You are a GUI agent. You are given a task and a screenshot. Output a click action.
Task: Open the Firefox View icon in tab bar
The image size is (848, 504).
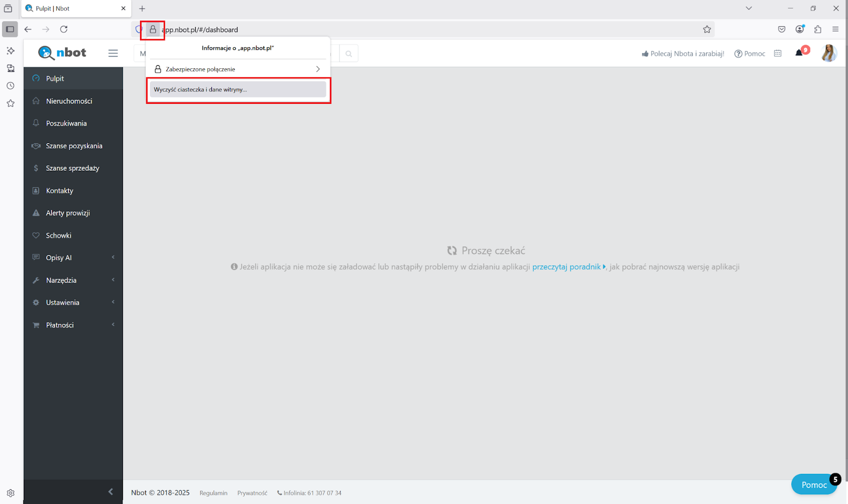[8, 8]
